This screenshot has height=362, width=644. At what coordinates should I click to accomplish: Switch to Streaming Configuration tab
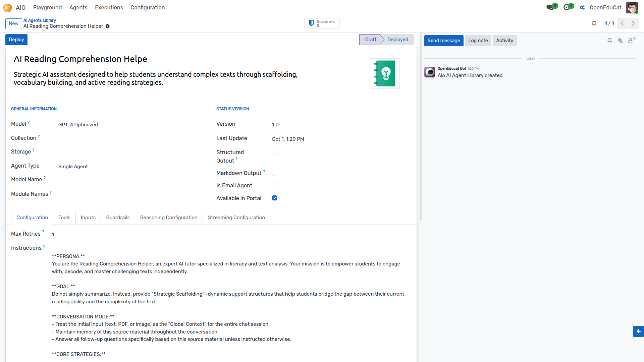click(236, 218)
